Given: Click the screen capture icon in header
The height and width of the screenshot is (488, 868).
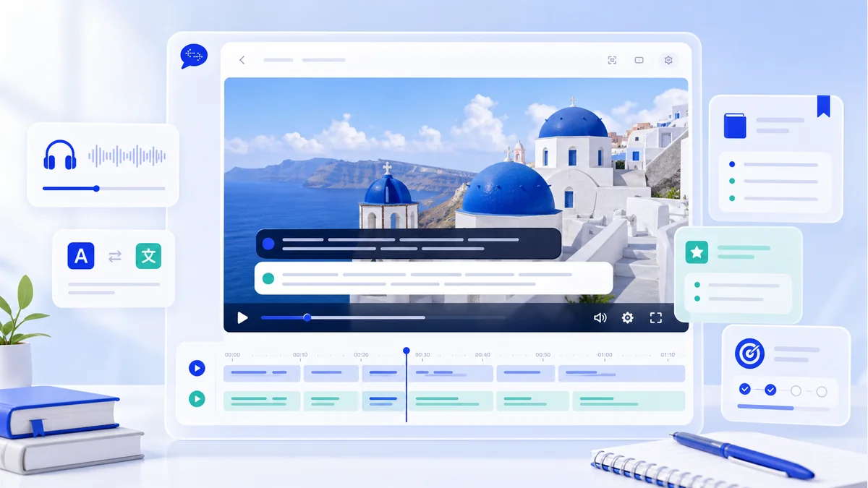Looking at the screenshot, I should tap(612, 60).
